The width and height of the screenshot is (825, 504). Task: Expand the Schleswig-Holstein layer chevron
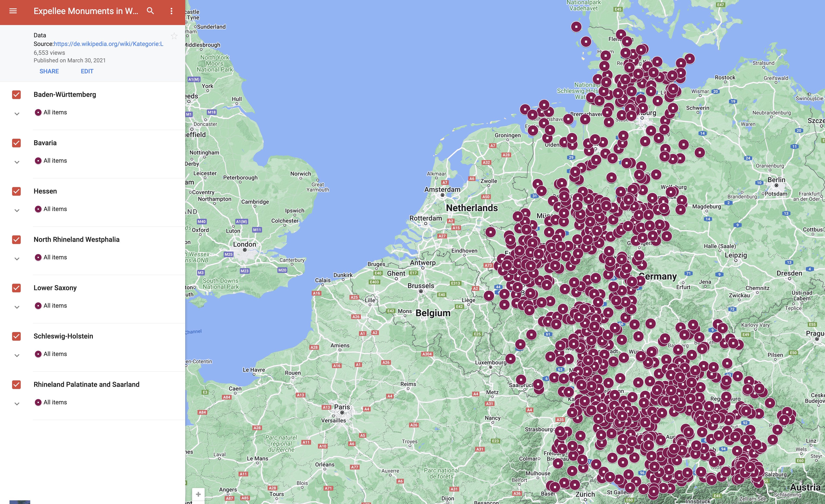[x=17, y=355]
